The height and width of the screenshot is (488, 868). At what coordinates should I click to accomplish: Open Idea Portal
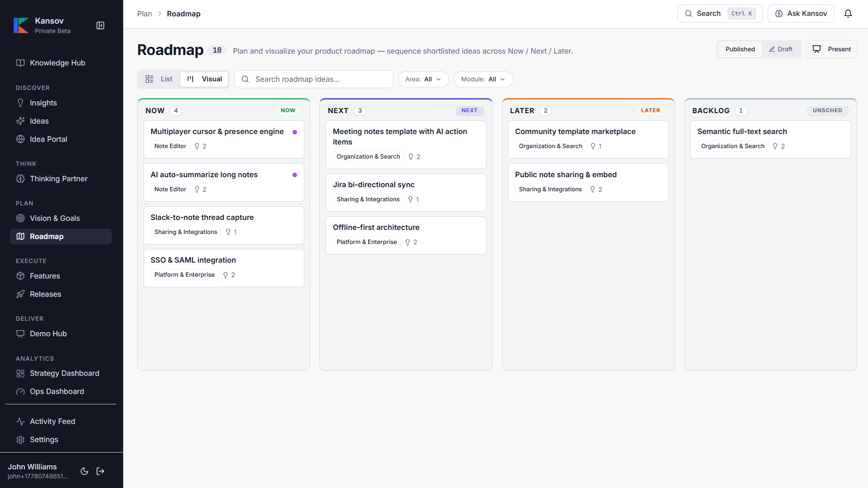pyautogui.click(x=61, y=139)
